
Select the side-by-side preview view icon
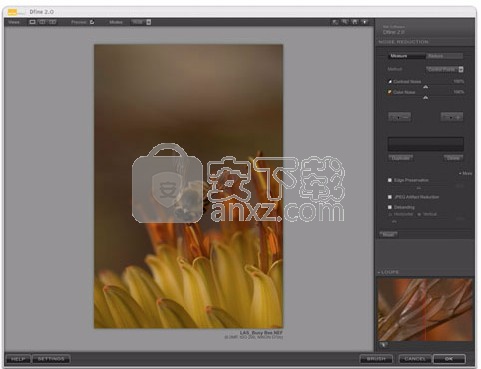(53, 22)
